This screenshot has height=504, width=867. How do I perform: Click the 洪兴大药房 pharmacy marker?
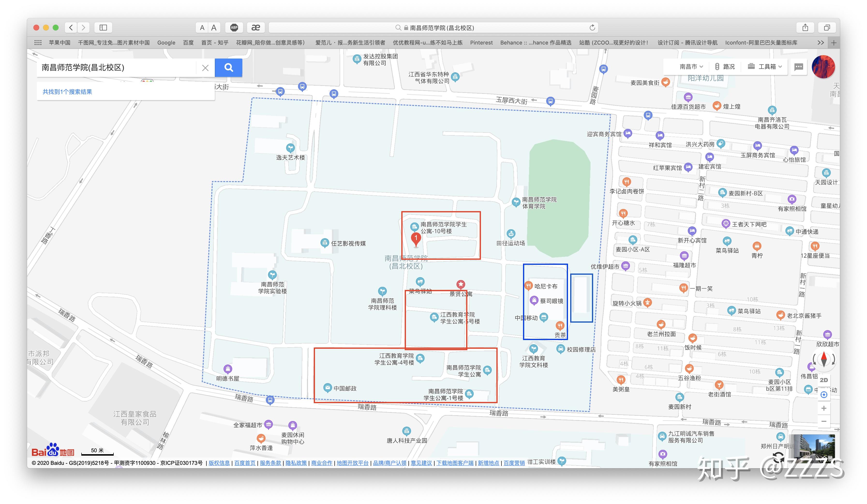720,144
